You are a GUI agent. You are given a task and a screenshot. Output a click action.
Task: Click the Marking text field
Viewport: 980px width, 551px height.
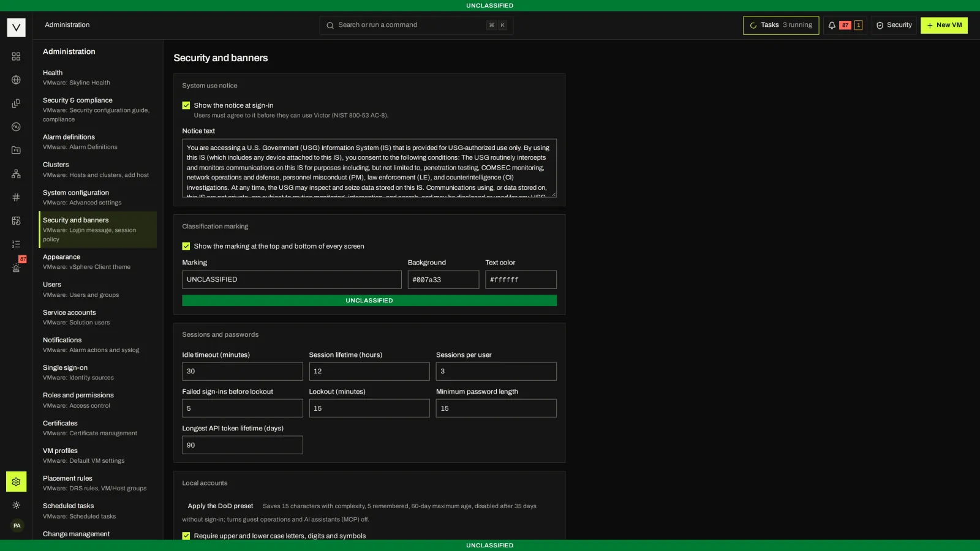coord(292,280)
